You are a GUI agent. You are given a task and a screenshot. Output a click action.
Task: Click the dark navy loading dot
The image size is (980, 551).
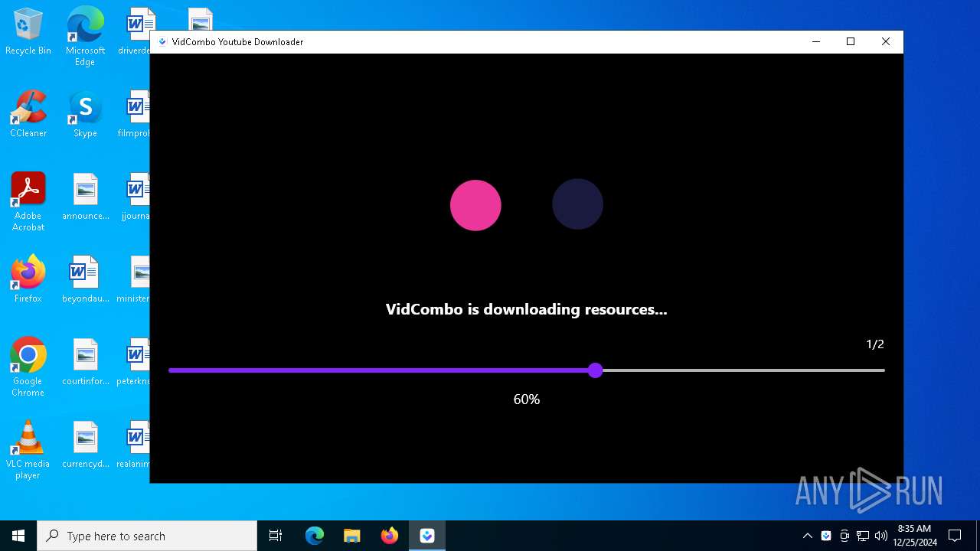click(x=577, y=204)
